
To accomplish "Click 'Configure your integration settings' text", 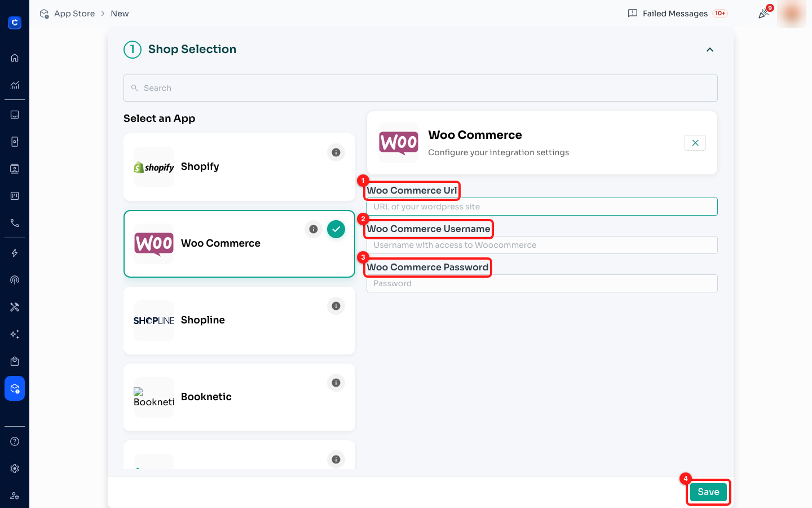I will [498, 152].
